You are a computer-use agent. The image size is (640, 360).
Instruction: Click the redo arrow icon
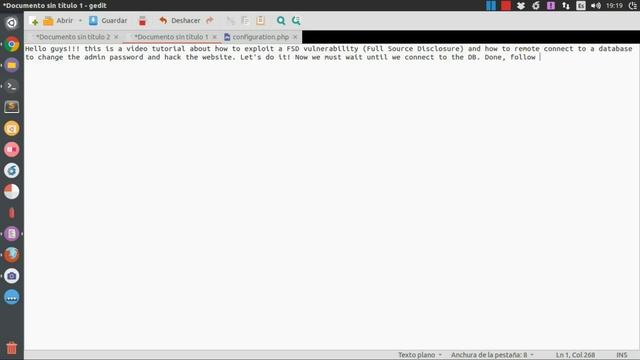coord(210,20)
